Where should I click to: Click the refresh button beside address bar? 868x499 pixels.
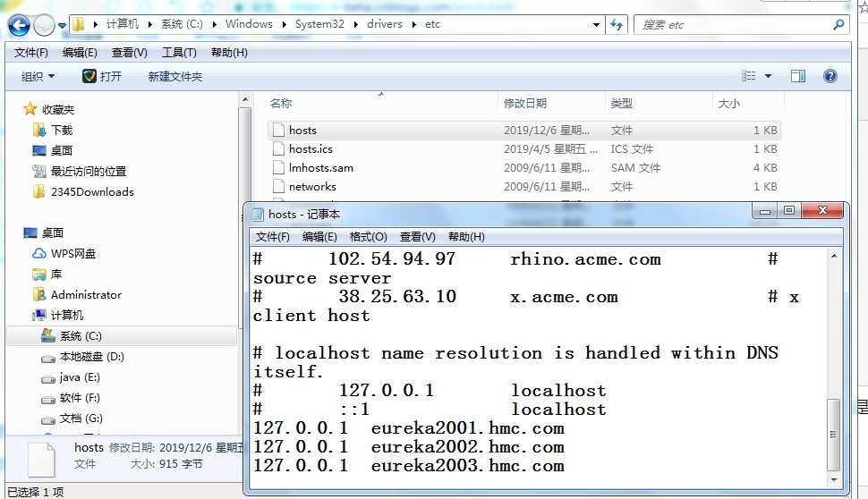click(617, 24)
